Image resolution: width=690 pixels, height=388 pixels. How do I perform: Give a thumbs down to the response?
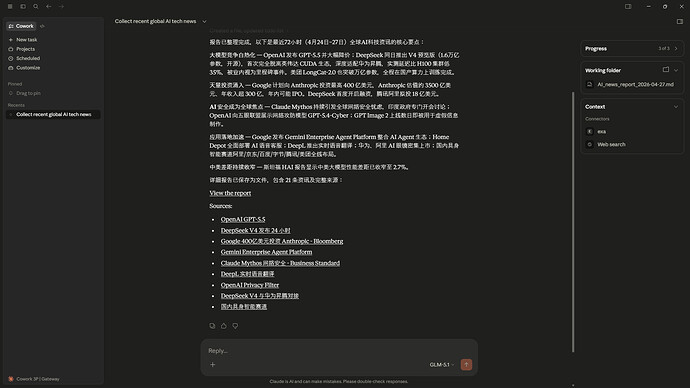(x=235, y=326)
